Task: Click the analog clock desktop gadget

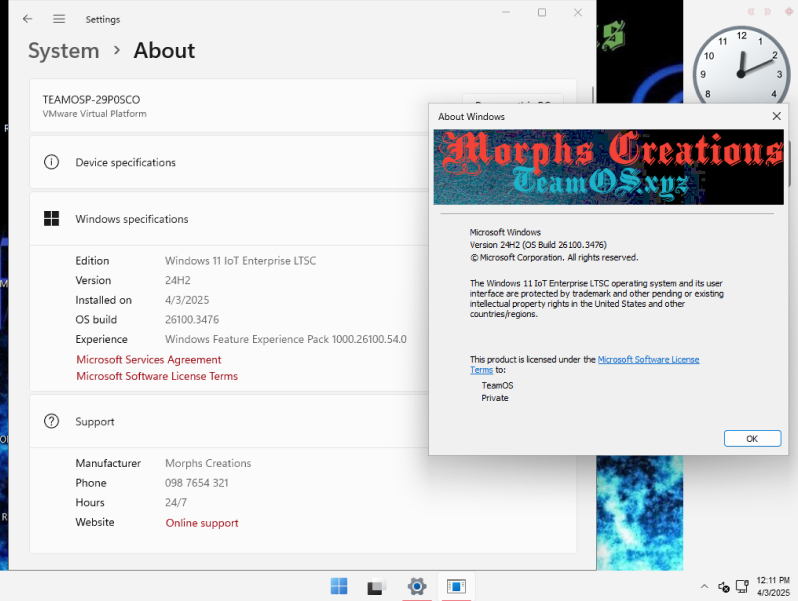Action: (741, 66)
